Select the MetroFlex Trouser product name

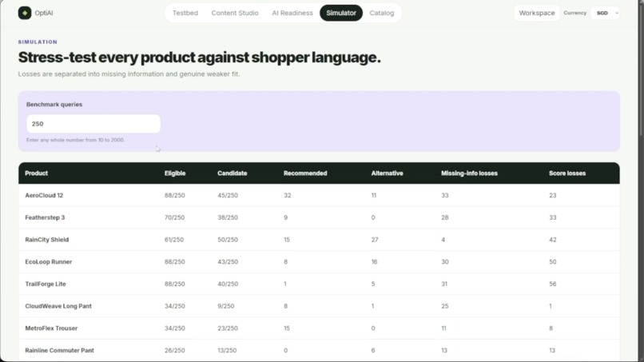[51, 328]
